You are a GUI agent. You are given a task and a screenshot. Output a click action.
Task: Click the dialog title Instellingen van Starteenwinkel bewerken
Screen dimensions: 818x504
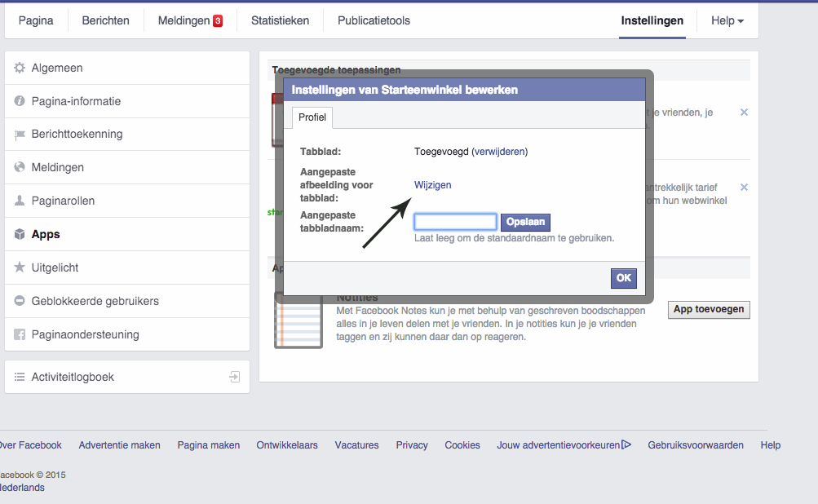[405, 90]
